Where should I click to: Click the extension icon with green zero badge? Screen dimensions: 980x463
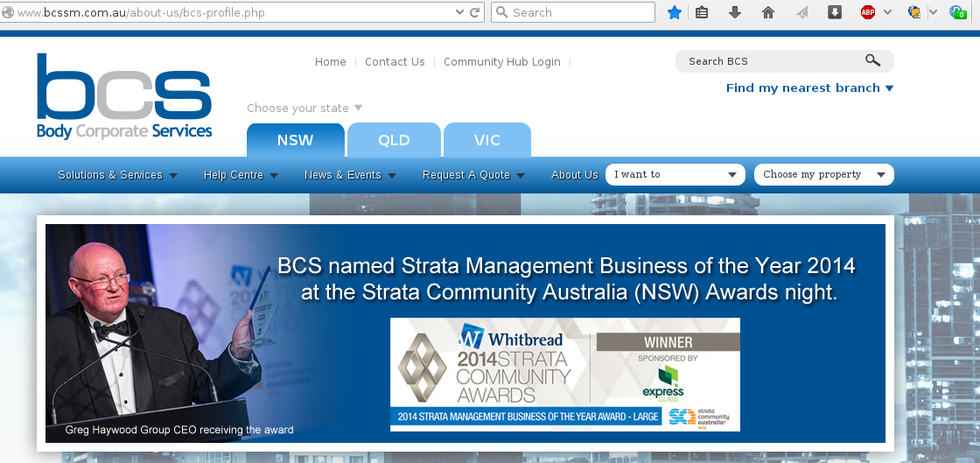click(957, 12)
